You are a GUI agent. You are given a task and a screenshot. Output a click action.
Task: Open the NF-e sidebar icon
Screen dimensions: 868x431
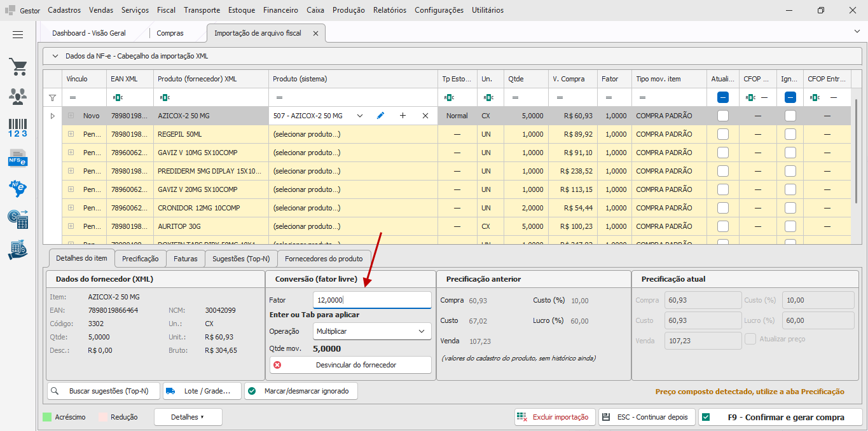coord(18,188)
